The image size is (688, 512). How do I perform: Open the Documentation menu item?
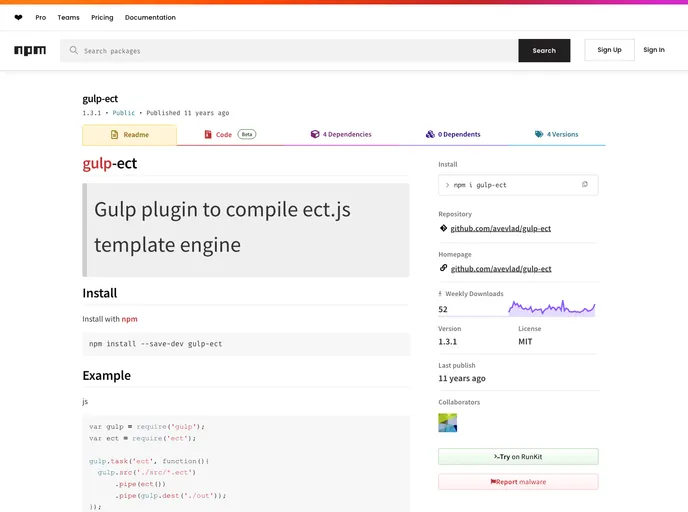[150, 18]
